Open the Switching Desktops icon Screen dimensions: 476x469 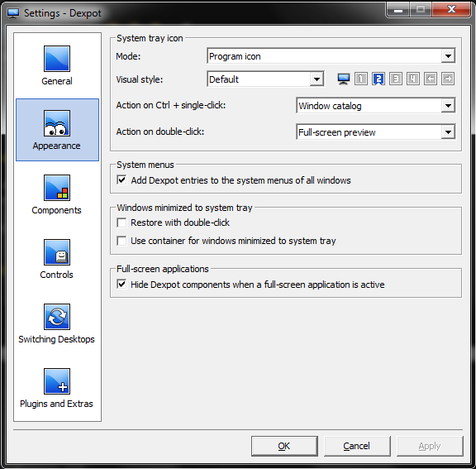click(57, 317)
